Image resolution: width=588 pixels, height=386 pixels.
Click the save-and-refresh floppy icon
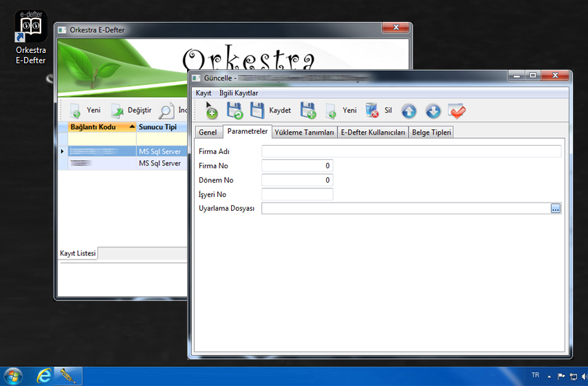point(235,111)
